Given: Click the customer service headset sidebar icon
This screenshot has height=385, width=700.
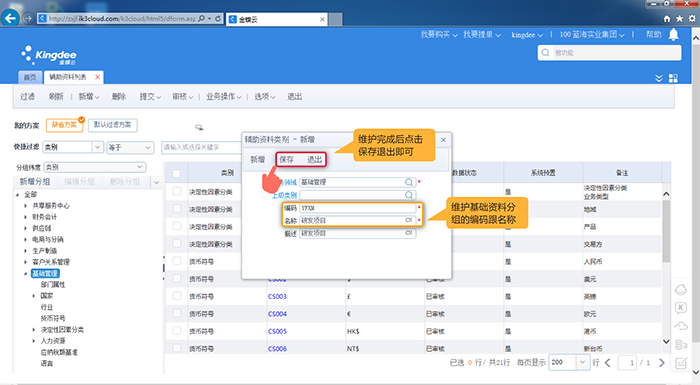Looking at the screenshot, I should (681, 290).
